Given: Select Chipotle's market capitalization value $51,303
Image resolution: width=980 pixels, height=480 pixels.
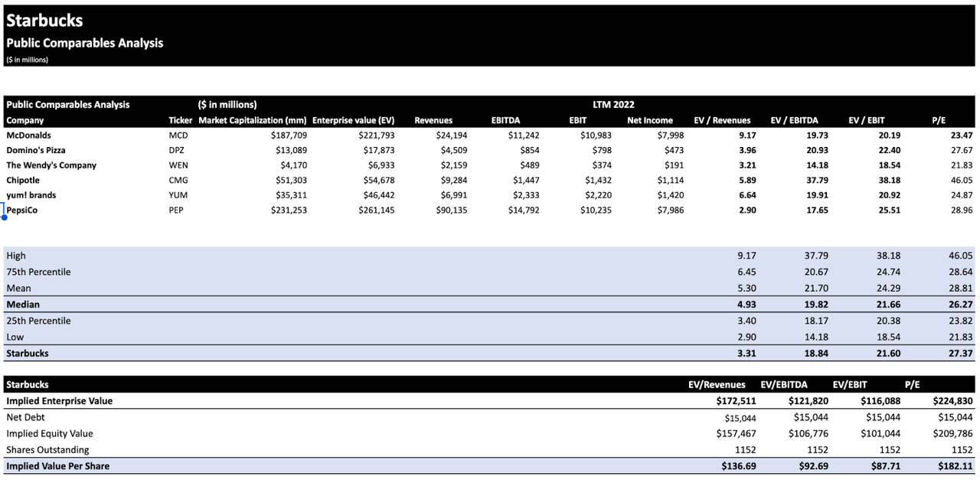Looking at the screenshot, I should click(x=289, y=180).
